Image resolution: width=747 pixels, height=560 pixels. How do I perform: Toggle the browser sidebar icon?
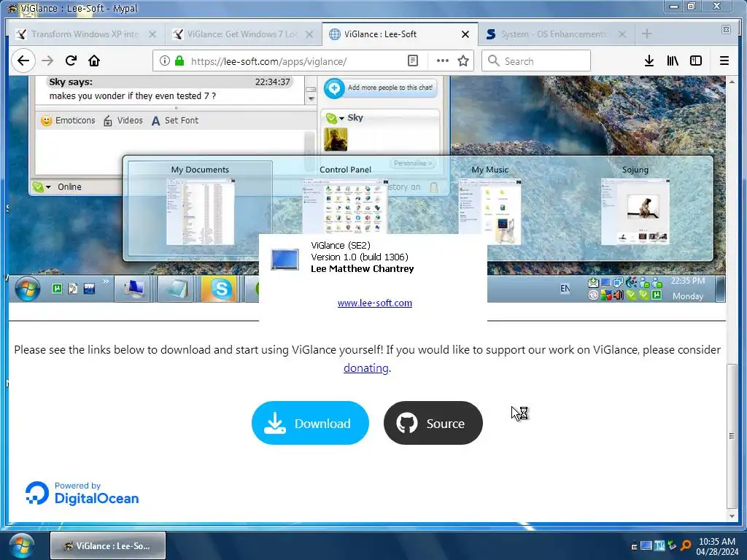(x=695, y=61)
